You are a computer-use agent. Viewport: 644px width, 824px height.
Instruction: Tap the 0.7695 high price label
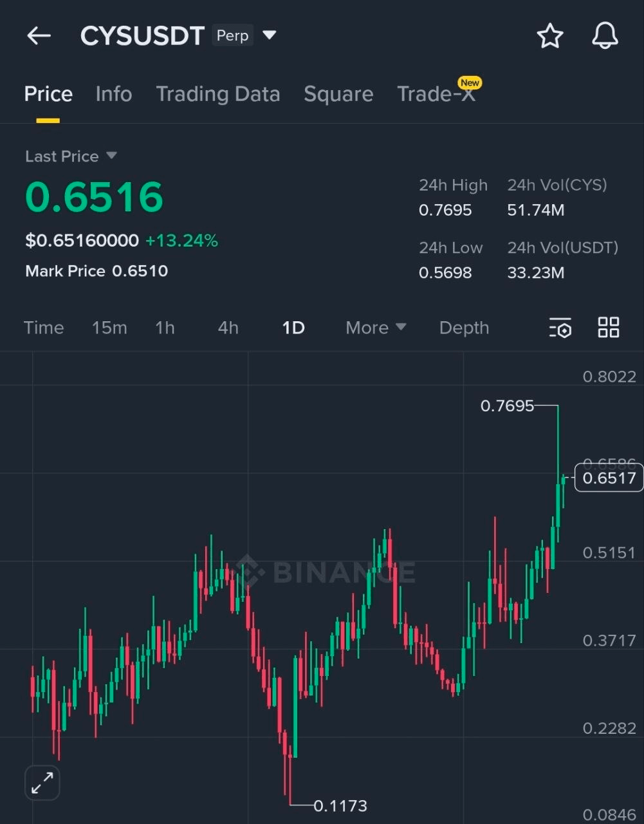(507, 406)
